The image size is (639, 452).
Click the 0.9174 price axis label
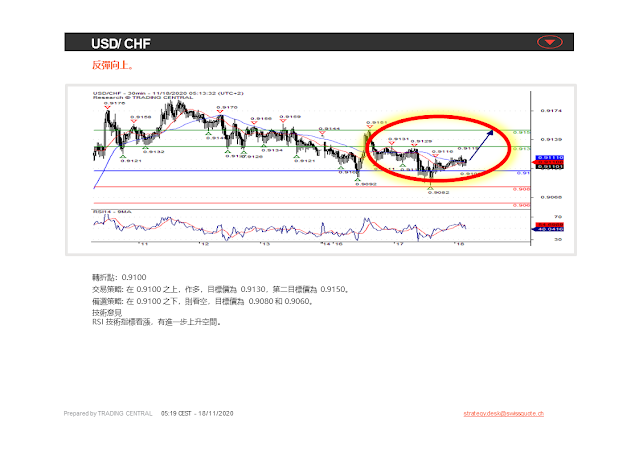(551, 110)
